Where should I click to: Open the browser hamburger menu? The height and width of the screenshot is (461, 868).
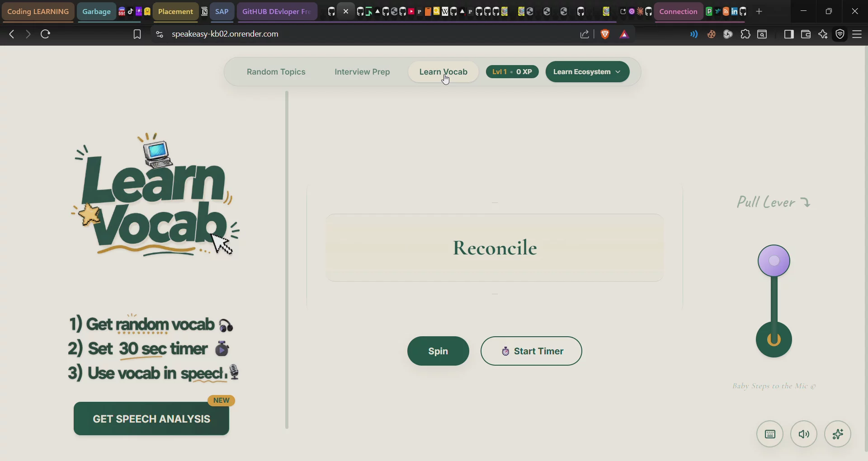[x=857, y=34]
